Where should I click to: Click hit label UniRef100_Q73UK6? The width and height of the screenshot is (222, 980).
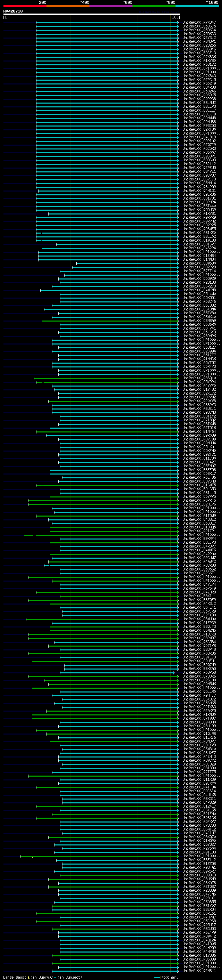tap(199, 677)
